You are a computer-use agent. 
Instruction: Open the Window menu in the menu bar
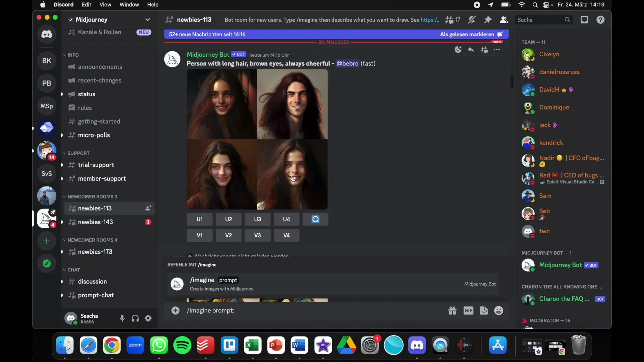[x=129, y=5]
